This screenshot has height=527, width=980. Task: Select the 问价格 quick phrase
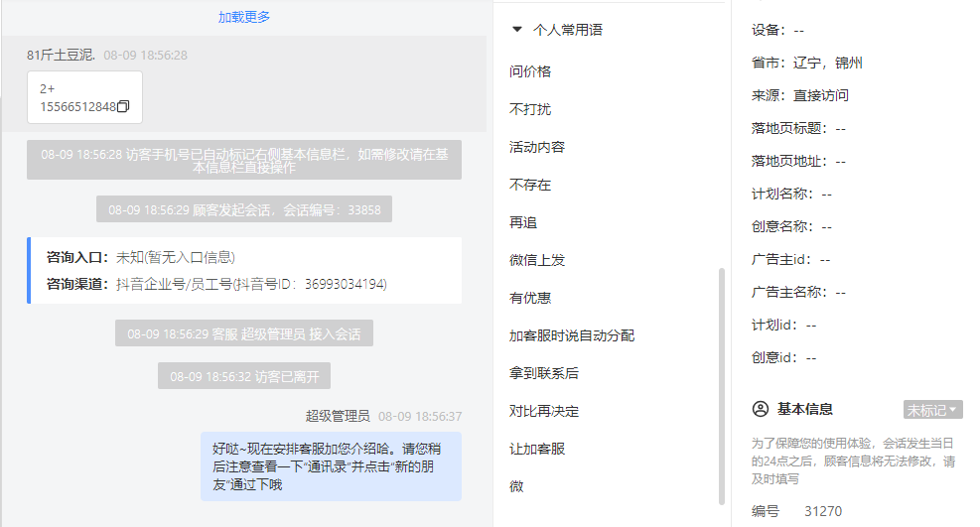[530, 71]
